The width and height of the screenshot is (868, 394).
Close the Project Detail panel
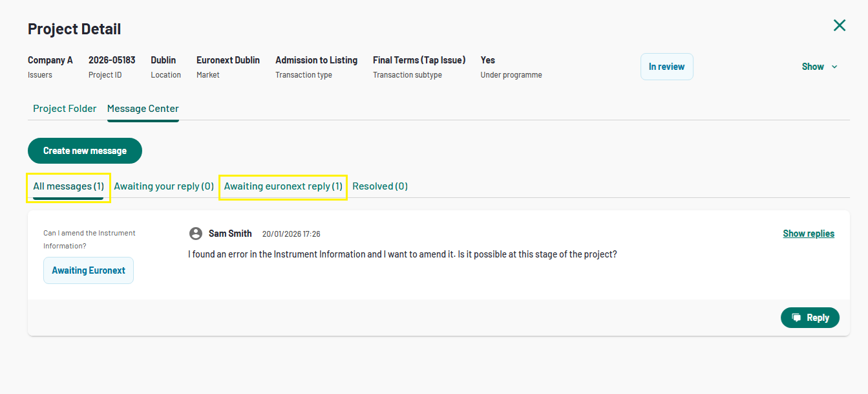pos(839,26)
